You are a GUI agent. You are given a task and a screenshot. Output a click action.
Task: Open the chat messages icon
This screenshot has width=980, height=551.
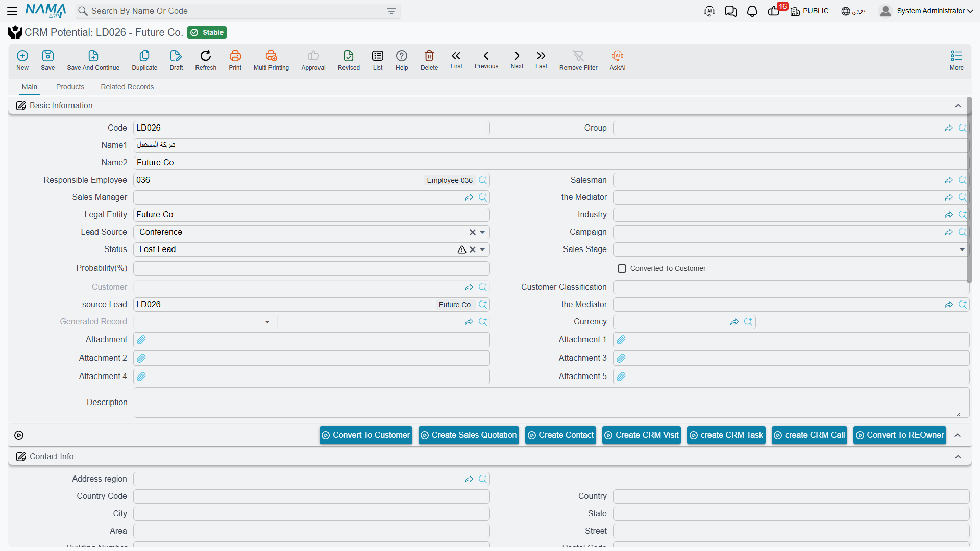pyautogui.click(x=731, y=11)
